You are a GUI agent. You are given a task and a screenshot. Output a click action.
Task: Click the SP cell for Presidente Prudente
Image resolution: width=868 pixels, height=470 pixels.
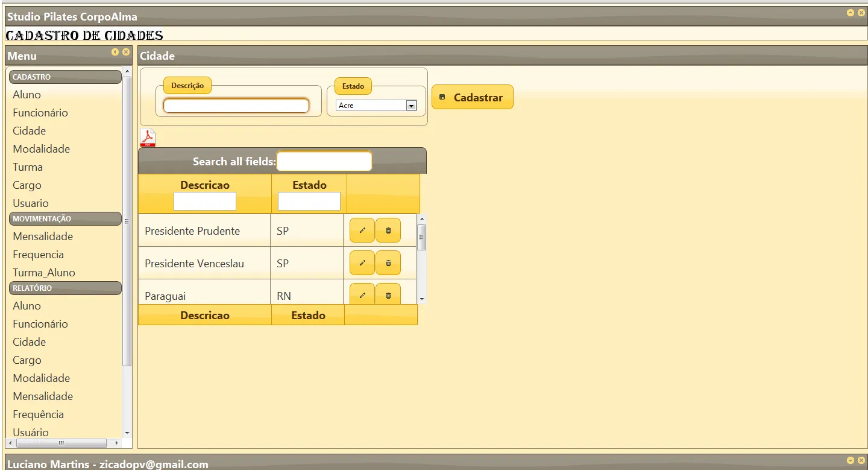307,230
